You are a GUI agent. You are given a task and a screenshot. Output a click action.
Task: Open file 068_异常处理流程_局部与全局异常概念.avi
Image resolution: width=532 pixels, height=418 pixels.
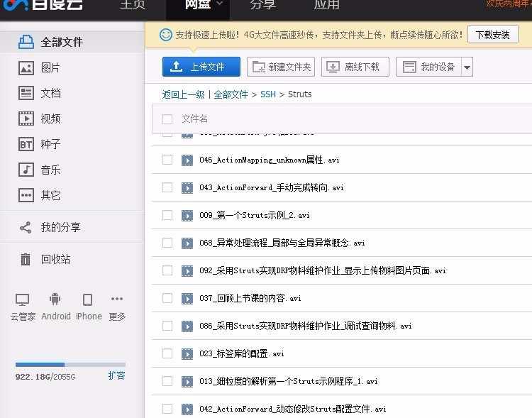pyautogui.click(x=282, y=243)
